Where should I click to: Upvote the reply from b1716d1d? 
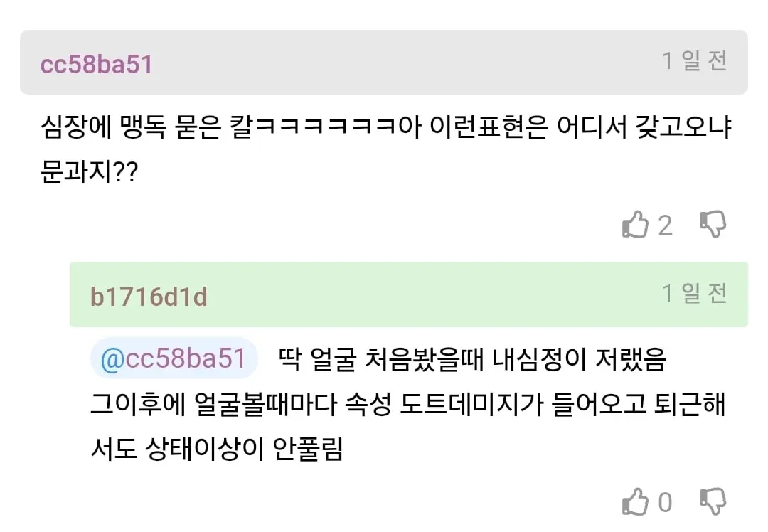tap(636, 502)
